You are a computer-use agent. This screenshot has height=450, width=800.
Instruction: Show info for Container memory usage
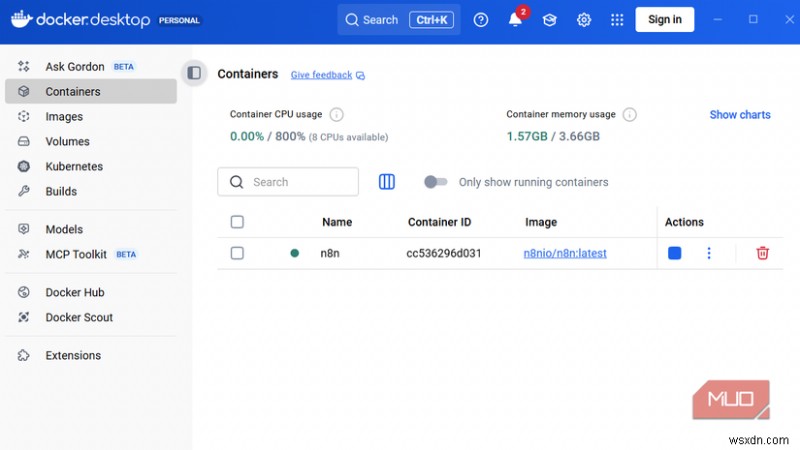630,114
